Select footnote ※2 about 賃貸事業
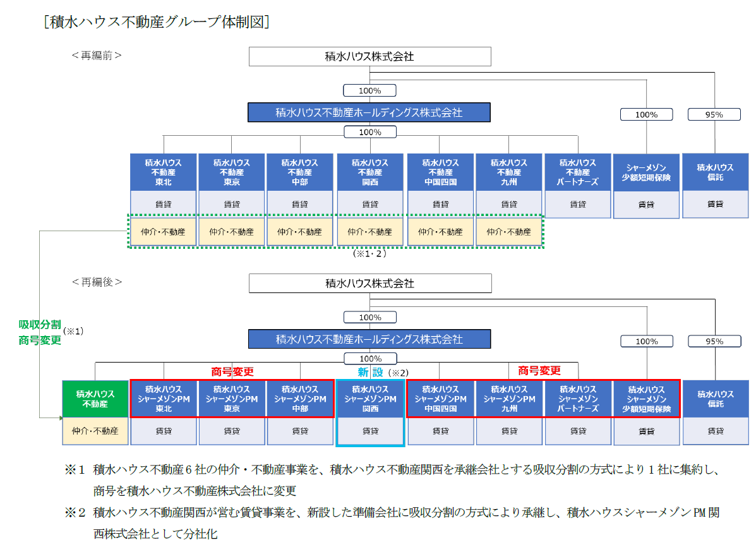The height and width of the screenshot is (547, 756). [393, 523]
